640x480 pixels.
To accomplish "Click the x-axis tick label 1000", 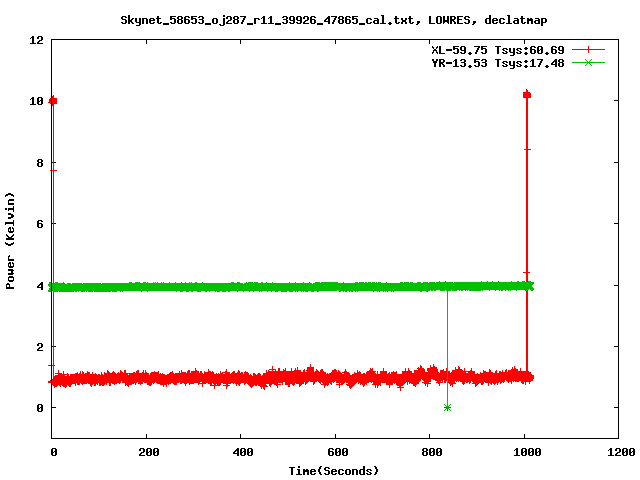I will [527, 452].
